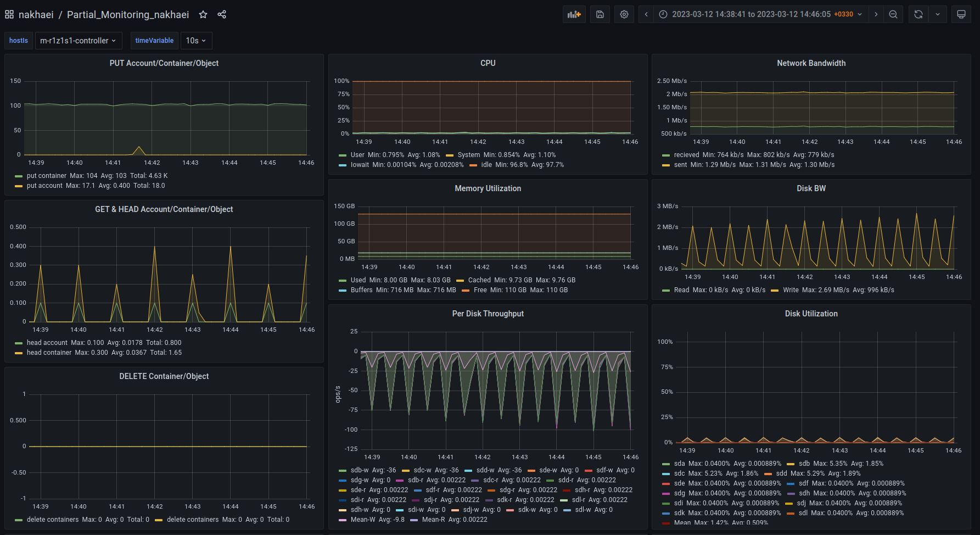The image size is (980, 535).
Task: Refresh the dashboard
Action: coord(919,14)
